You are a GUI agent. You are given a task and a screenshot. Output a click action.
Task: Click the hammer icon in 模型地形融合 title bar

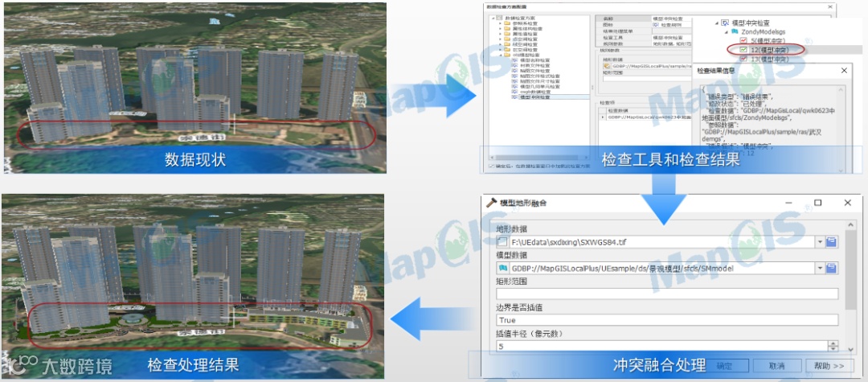coord(491,203)
